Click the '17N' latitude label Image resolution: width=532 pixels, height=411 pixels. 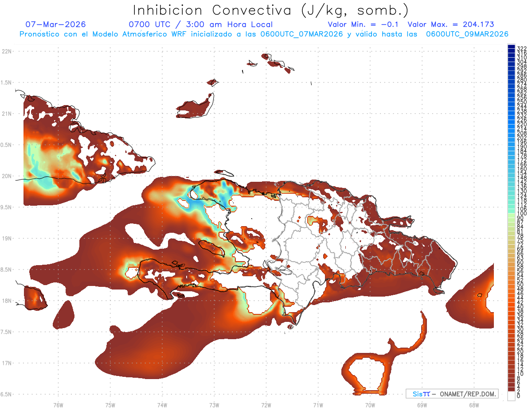click(x=7, y=363)
